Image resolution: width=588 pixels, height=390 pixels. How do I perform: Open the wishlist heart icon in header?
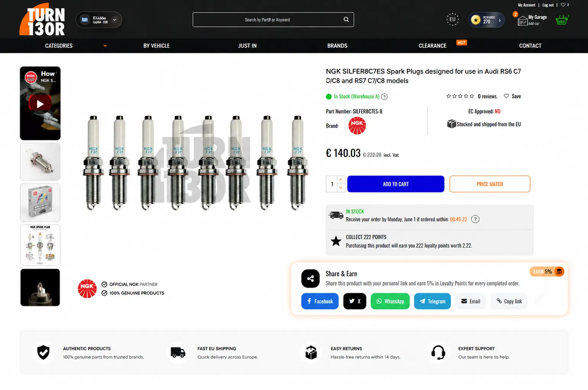563,5
